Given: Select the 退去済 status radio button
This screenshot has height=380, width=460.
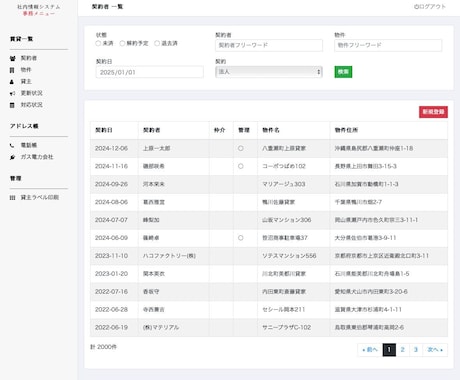Looking at the screenshot, I should coord(157,43).
